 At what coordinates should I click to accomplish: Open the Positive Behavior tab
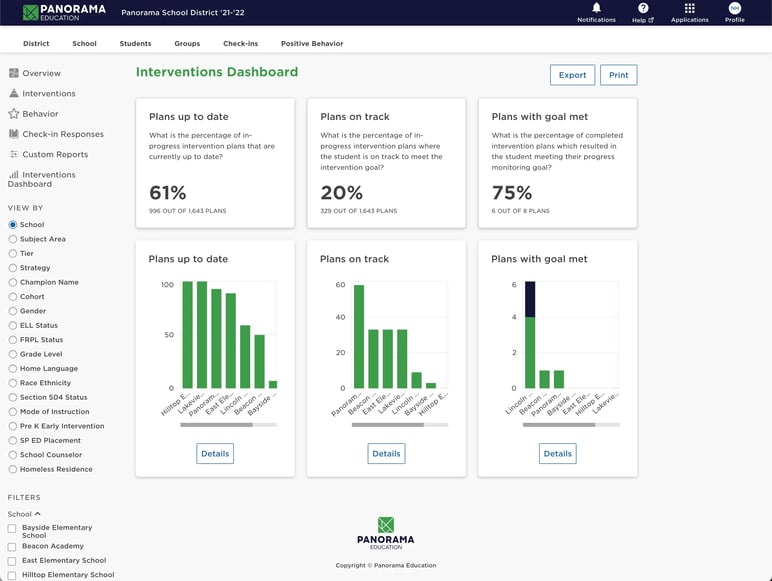(312, 43)
